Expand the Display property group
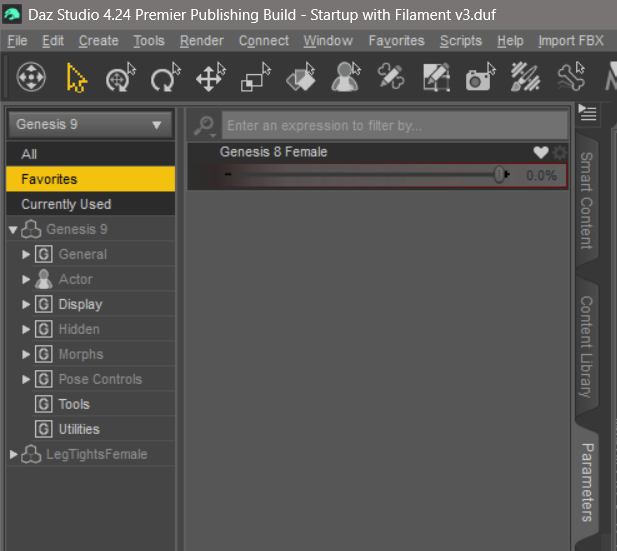 [x=26, y=304]
